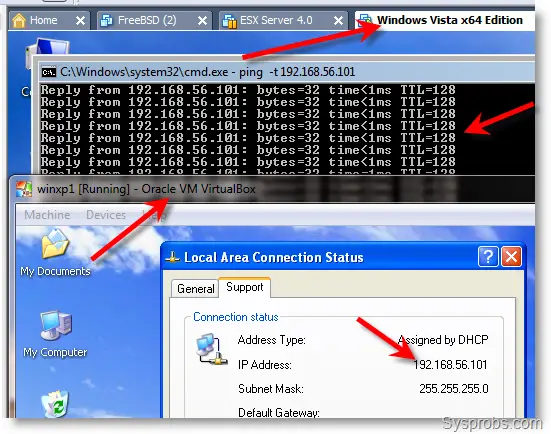Switch to the General tab
The image size is (551, 434).
[195, 289]
